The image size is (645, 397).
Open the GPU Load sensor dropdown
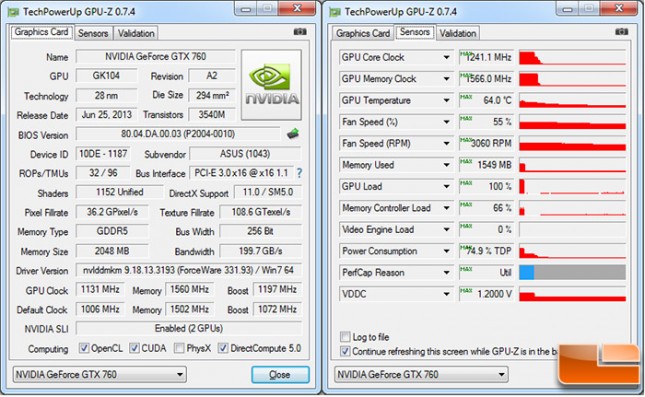point(446,187)
